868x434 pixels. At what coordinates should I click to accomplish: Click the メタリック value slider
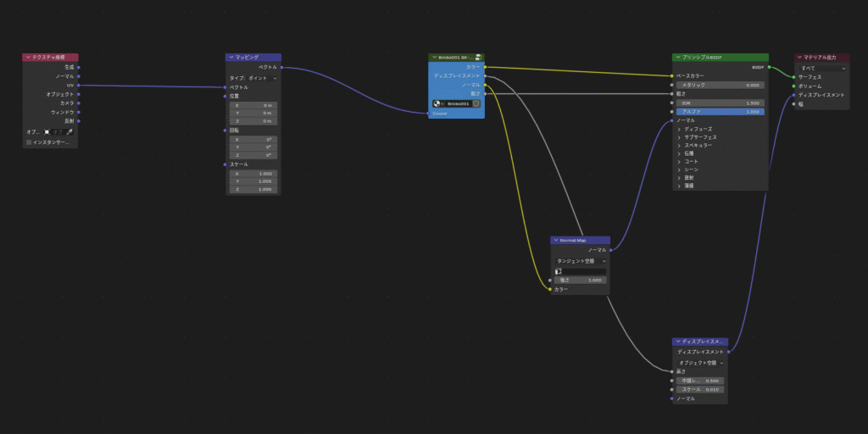pyautogui.click(x=721, y=85)
